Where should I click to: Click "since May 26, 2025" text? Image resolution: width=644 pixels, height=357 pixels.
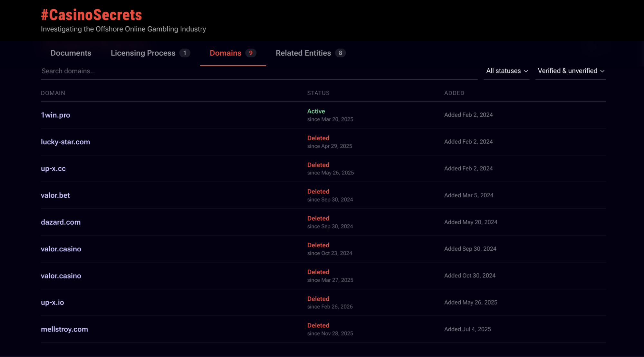[x=331, y=173]
